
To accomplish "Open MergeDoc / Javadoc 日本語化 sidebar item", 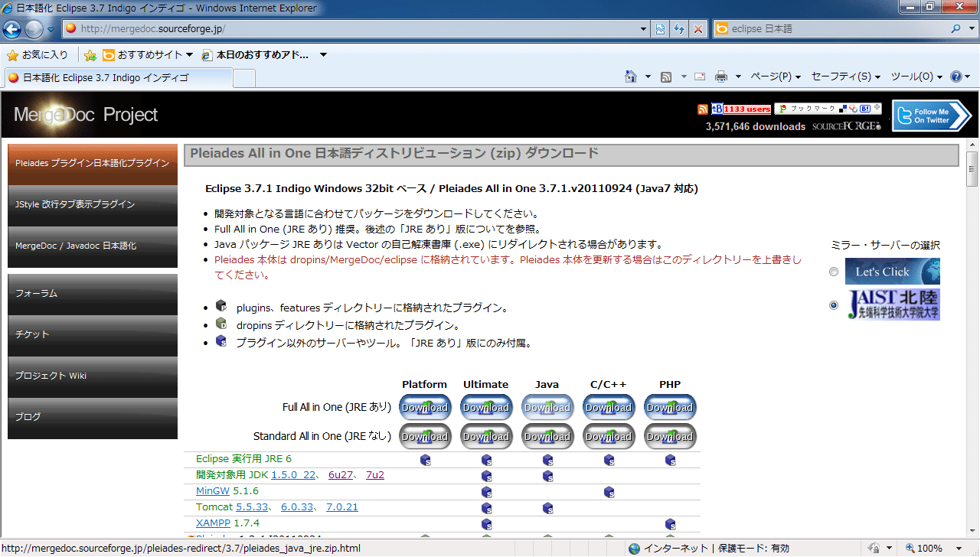I will tap(93, 246).
